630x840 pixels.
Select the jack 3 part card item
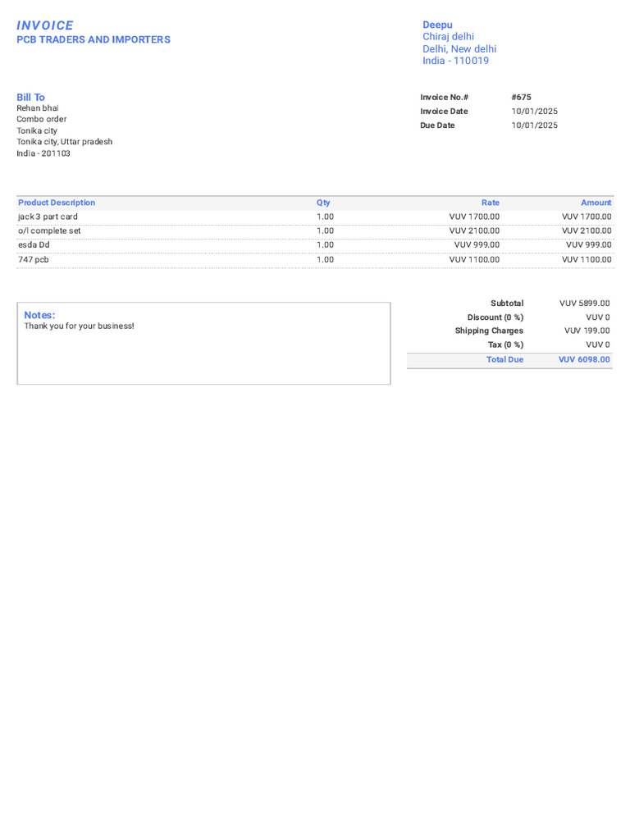48,217
